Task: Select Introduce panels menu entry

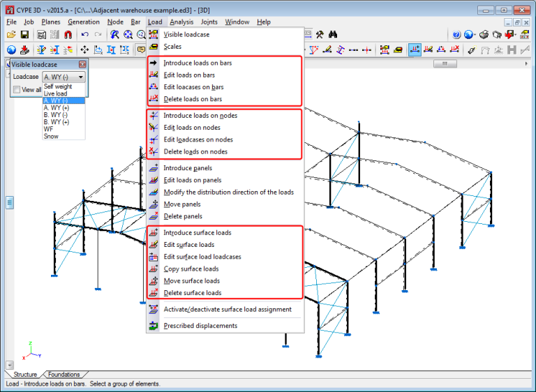Action: coord(225,168)
